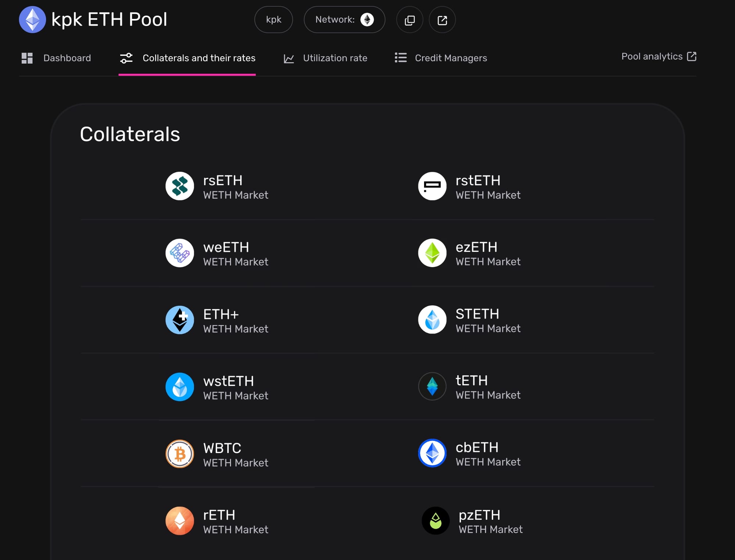Select the ETH+ token icon
The height and width of the screenshot is (560, 735).
point(180,320)
